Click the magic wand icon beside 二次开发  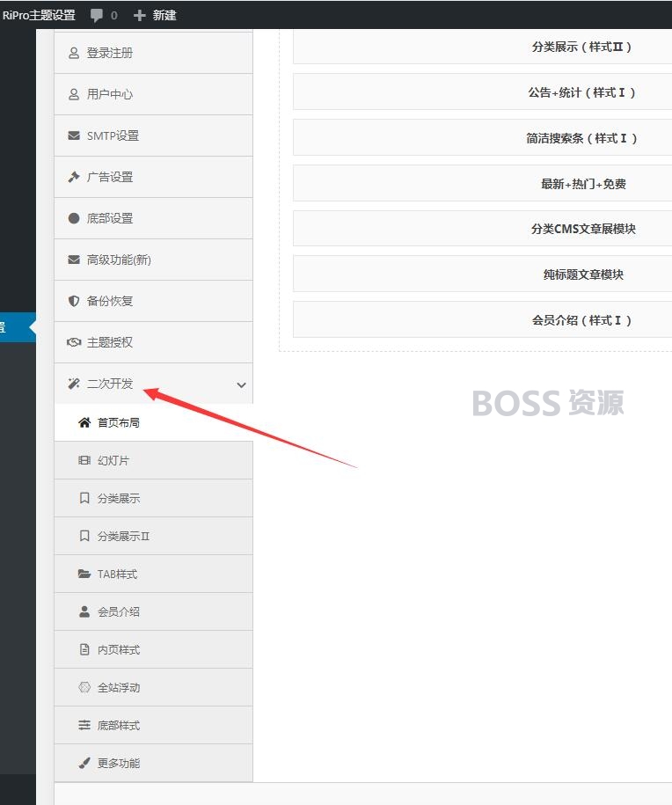(x=74, y=384)
